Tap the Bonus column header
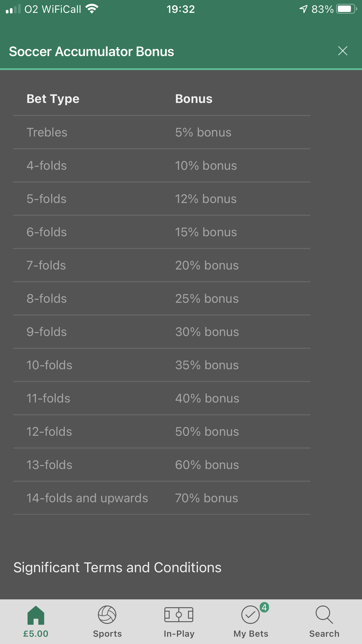Image resolution: width=362 pixels, height=644 pixels. click(194, 99)
